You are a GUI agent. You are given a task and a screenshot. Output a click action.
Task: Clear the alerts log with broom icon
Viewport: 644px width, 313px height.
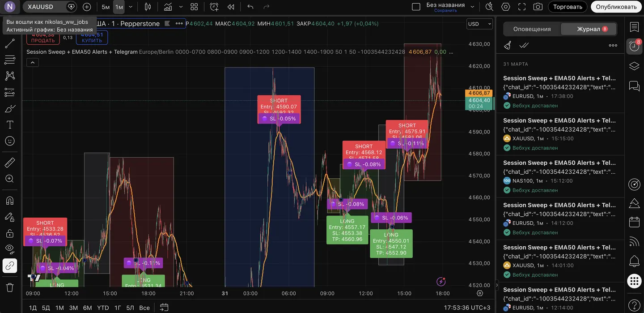(508, 45)
